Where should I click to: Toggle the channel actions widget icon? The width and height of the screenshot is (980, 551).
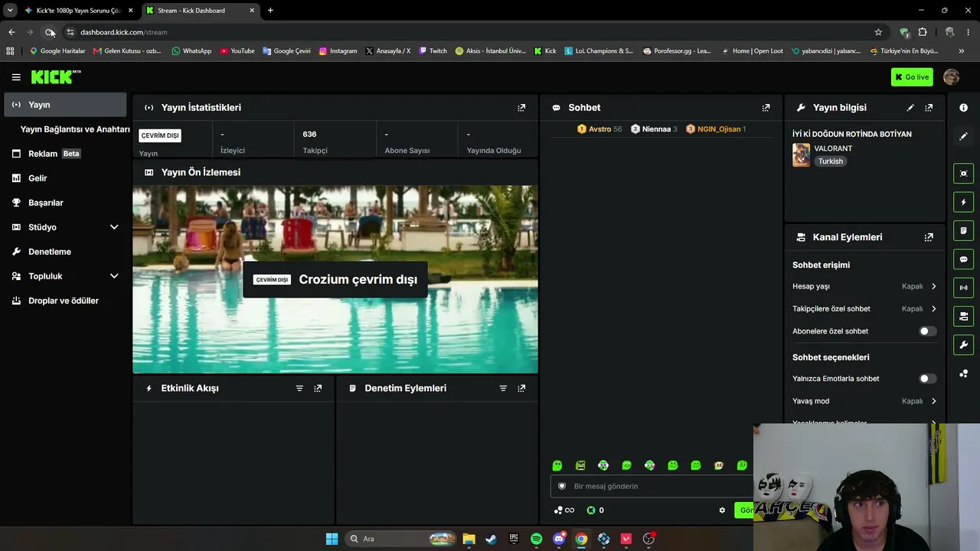963,316
